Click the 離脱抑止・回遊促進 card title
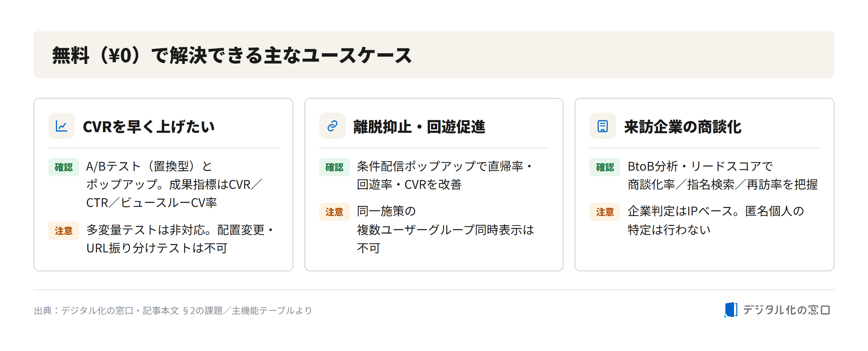 tap(419, 127)
